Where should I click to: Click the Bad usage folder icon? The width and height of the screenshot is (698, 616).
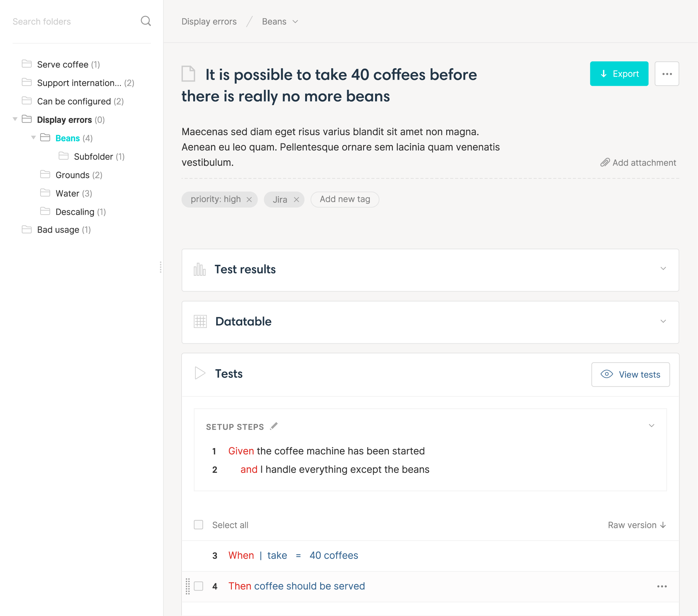27,229
